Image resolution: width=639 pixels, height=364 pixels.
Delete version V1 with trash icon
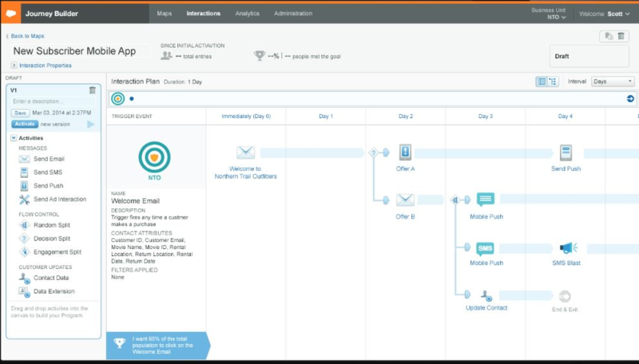coord(93,90)
